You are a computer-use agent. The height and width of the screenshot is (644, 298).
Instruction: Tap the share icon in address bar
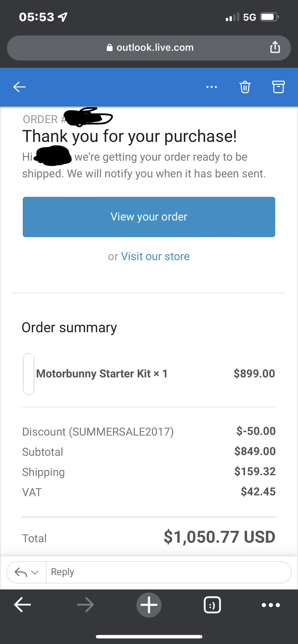tap(275, 47)
